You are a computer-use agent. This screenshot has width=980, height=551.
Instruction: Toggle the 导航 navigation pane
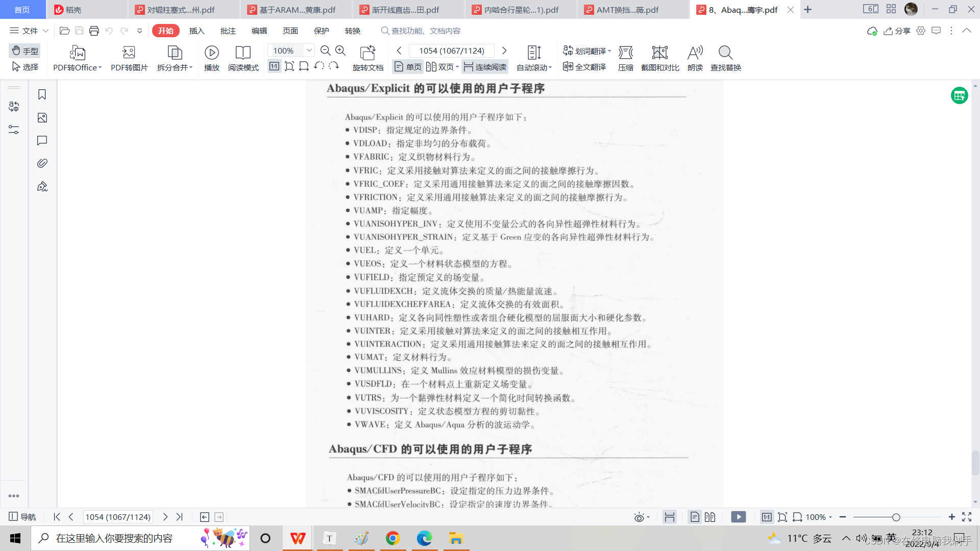[22, 517]
